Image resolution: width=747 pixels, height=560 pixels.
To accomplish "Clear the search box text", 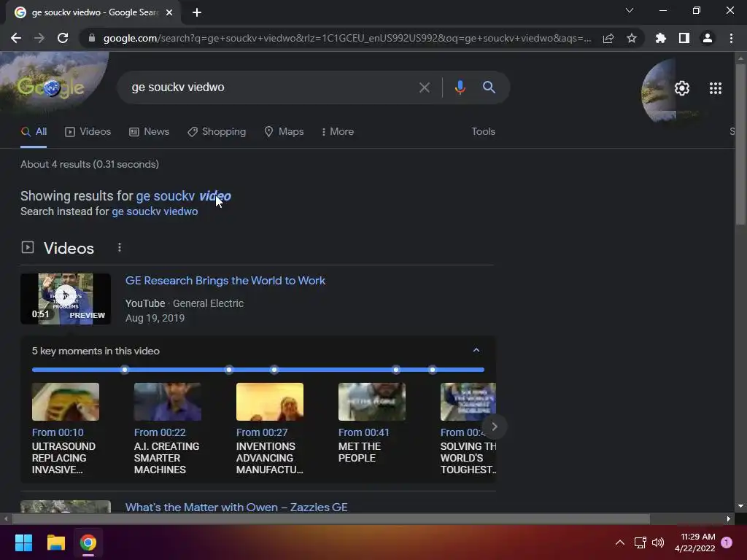I will [x=424, y=87].
